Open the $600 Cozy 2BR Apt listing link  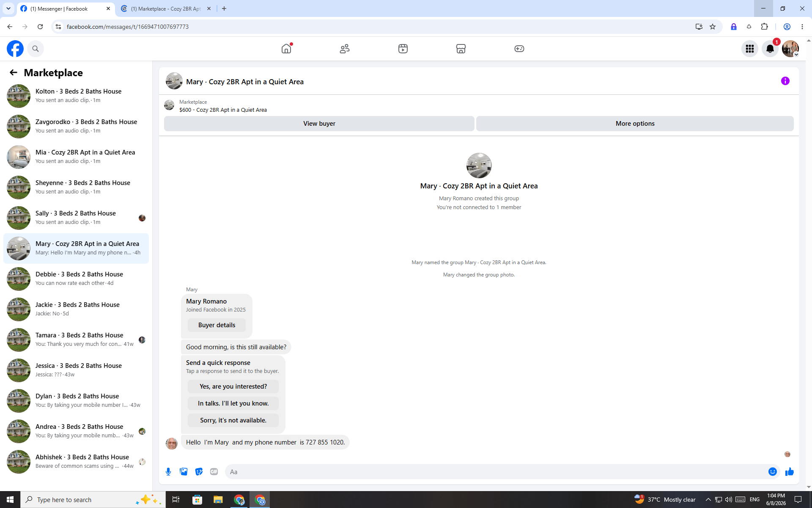click(x=223, y=110)
